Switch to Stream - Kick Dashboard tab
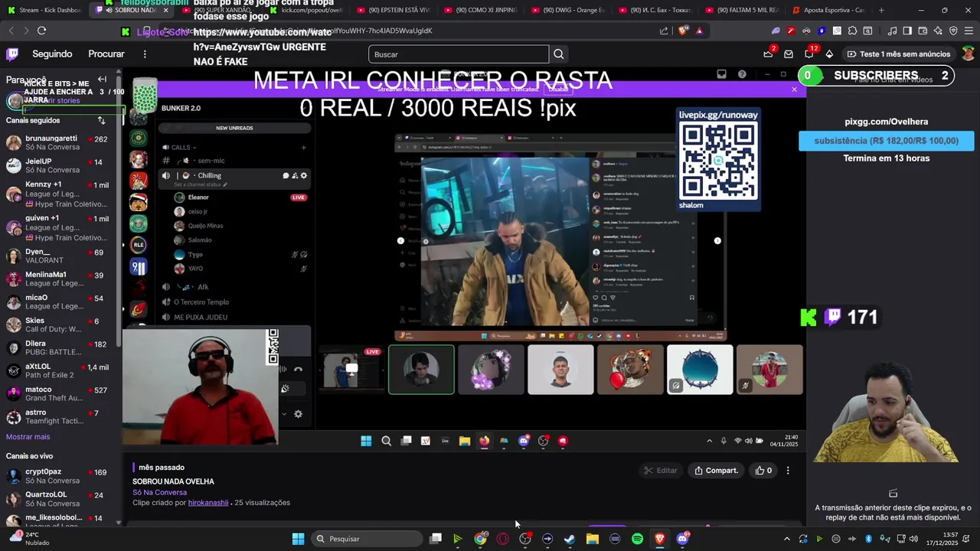Viewport: 980px width, 551px height. click(x=44, y=10)
